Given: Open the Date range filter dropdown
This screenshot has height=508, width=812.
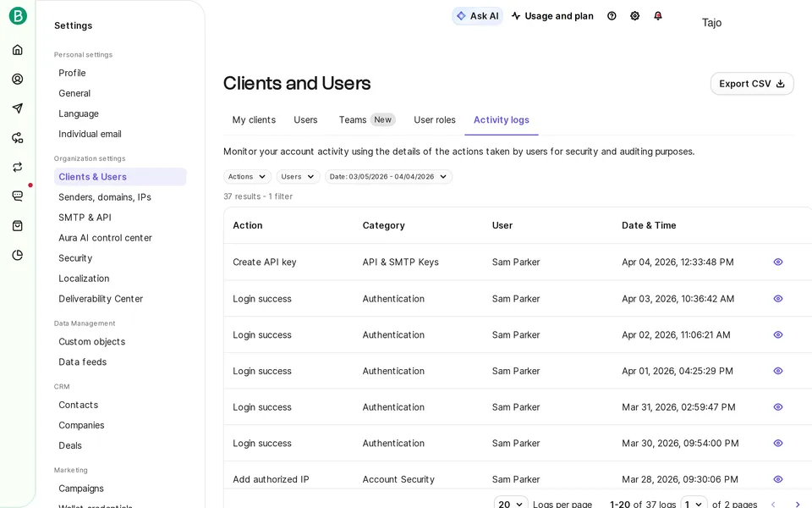Looking at the screenshot, I should [x=388, y=177].
